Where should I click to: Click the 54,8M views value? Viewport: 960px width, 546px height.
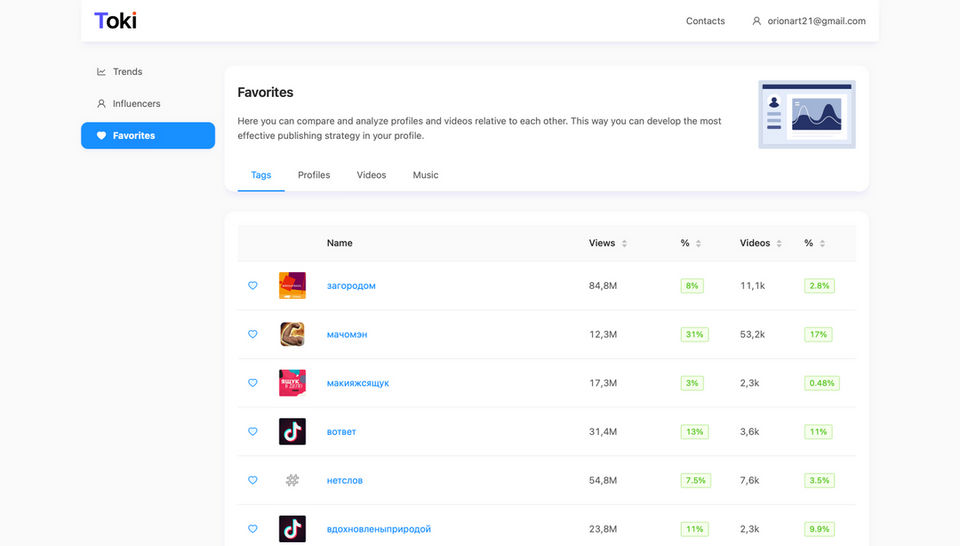coord(602,481)
